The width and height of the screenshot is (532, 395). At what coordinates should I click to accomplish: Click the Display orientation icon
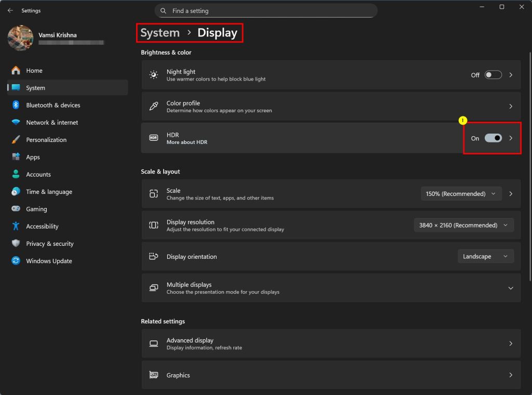point(154,256)
